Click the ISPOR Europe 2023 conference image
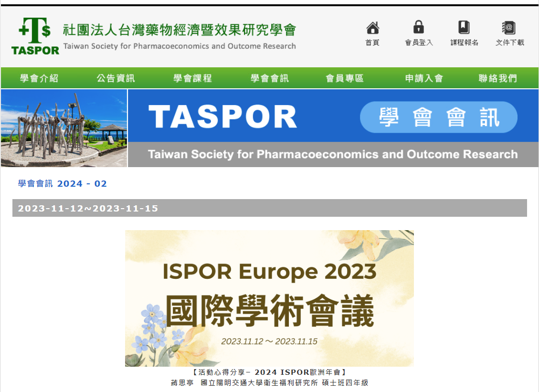 269,298
